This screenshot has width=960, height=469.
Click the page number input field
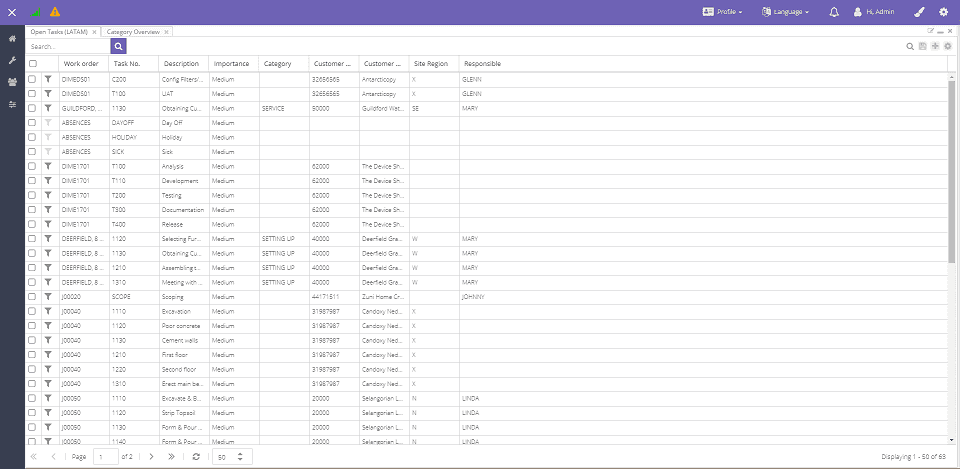[x=106, y=457]
